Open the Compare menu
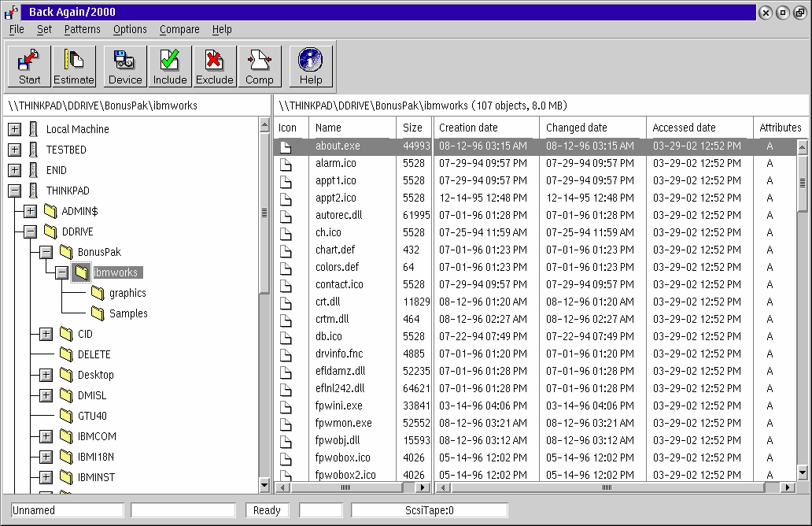The width and height of the screenshot is (812, 526). point(179,30)
